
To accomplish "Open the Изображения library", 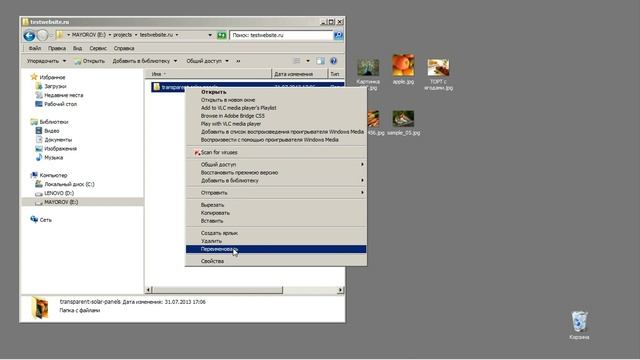I will (56, 149).
